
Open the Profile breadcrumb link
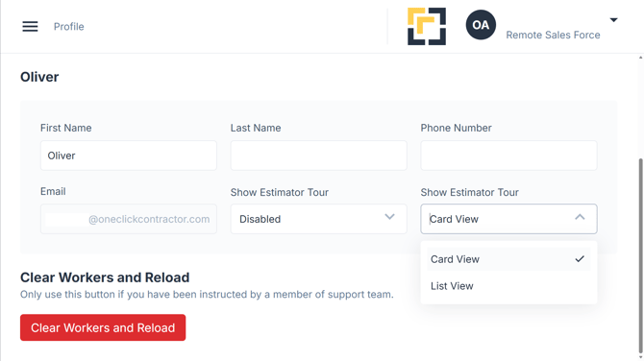pyautogui.click(x=68, y=27)
